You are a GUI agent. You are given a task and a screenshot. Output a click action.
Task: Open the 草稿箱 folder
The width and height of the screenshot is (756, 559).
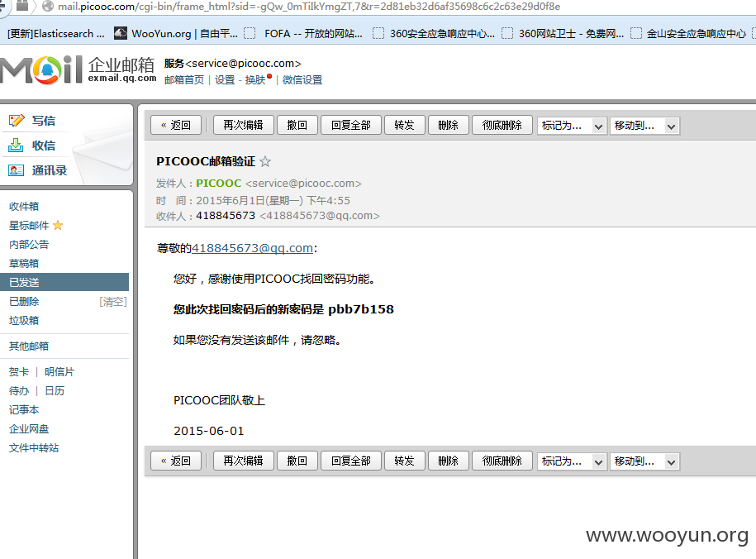pos(24,263)
